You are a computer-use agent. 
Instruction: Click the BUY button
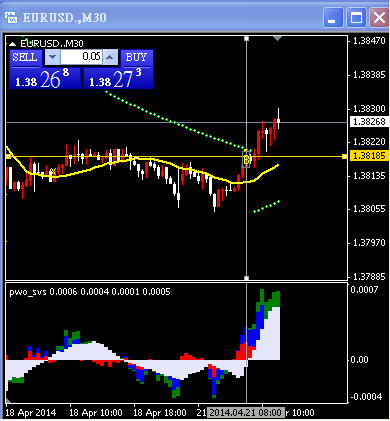pos(137,58)
